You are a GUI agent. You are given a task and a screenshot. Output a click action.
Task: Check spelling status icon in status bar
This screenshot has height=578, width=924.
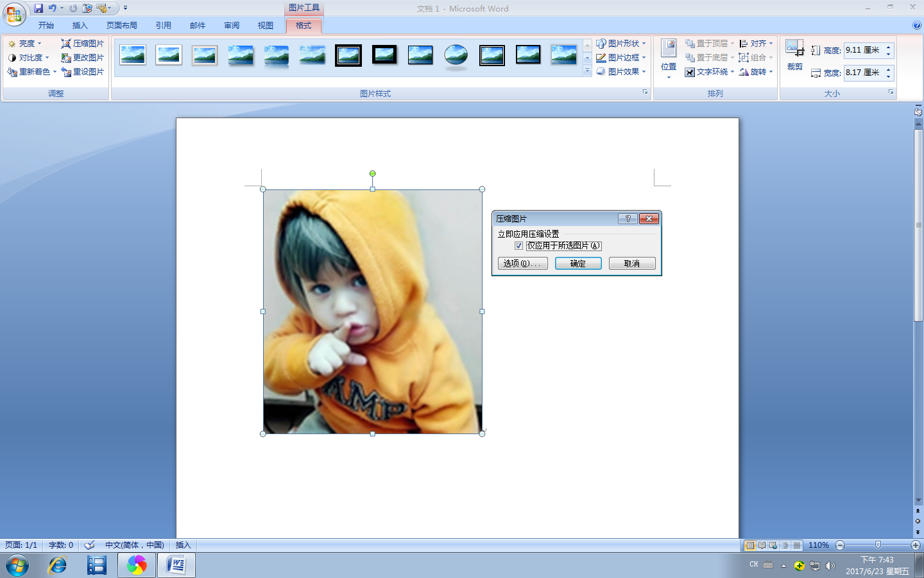pyautogui.click(x=89, y=545)
